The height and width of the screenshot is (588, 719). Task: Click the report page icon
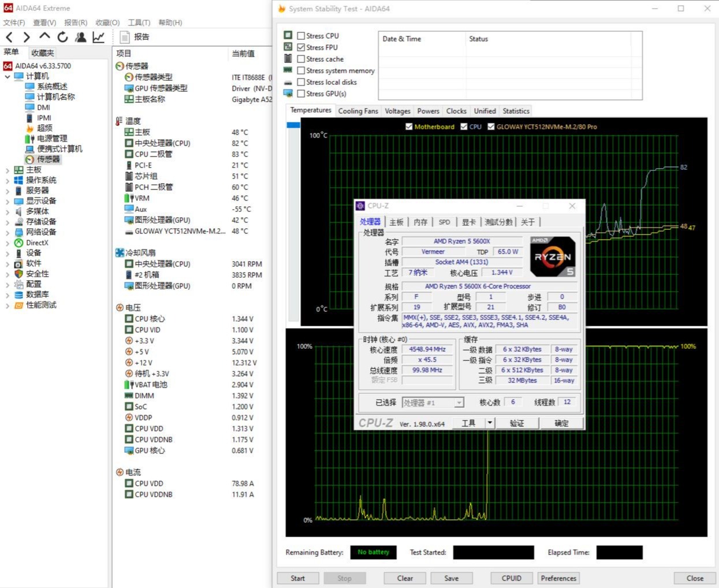(124, 37)
